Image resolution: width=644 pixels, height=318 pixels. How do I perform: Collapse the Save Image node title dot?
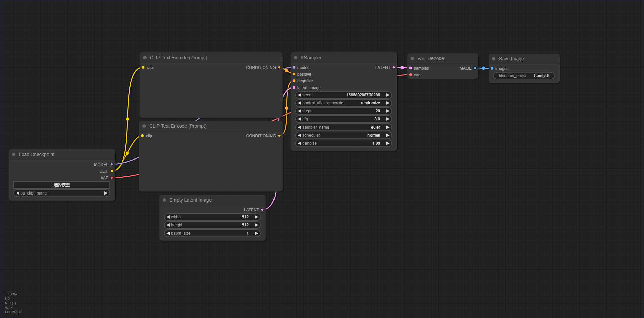tap(494, 59)
